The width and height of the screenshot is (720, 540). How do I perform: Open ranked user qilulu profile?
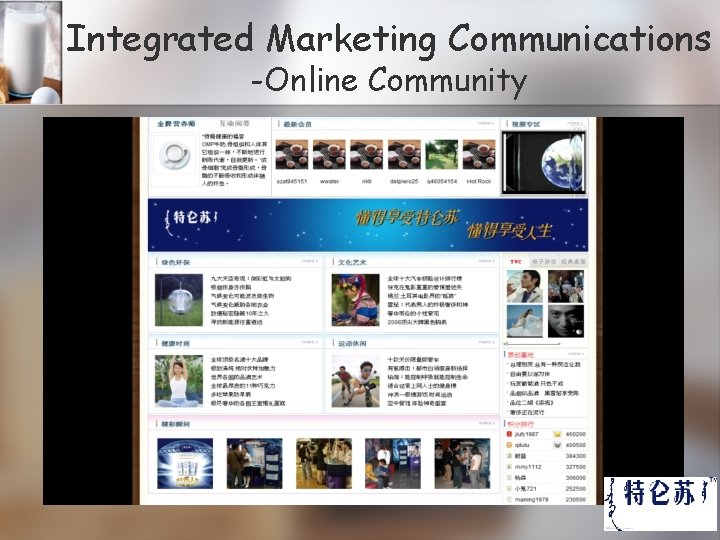pyautogui.click(x=522, y=445)
